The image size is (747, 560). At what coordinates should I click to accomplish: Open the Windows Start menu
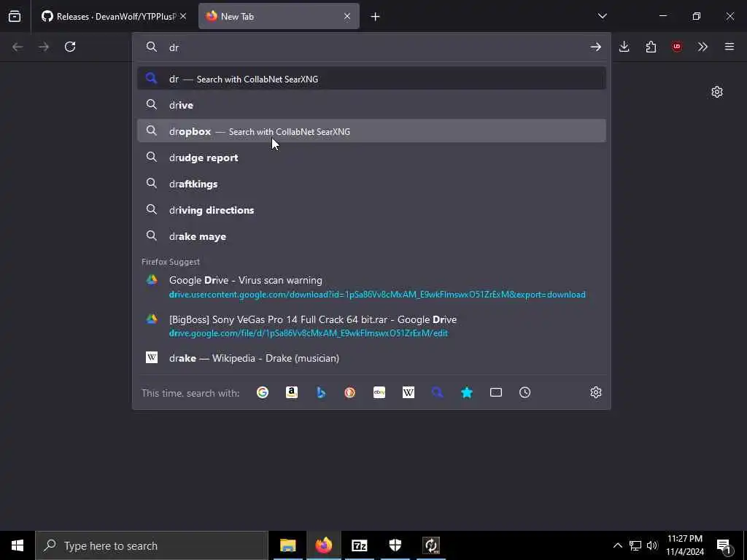(18, 545)
